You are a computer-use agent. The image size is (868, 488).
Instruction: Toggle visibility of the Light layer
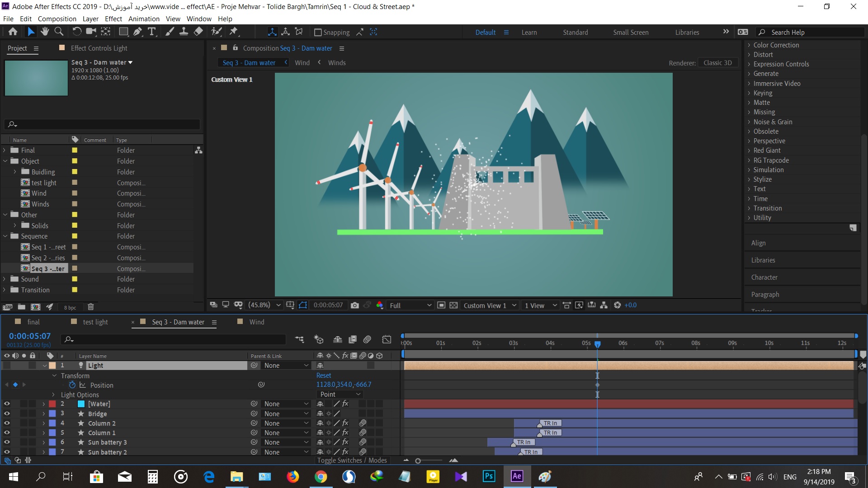coord(7,365)
